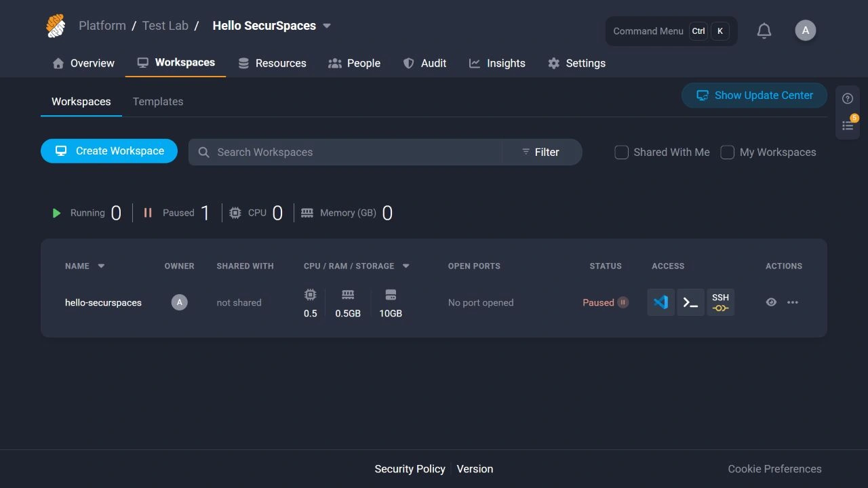Open the task list sidebar icon
The image size is (868, 488).
point(848,125)
